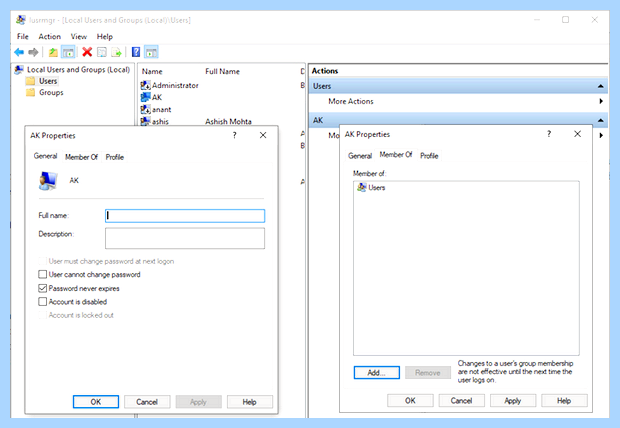Click the AK user icon in the list
Screen dimensions: 620x428
[x=146, y=97]
